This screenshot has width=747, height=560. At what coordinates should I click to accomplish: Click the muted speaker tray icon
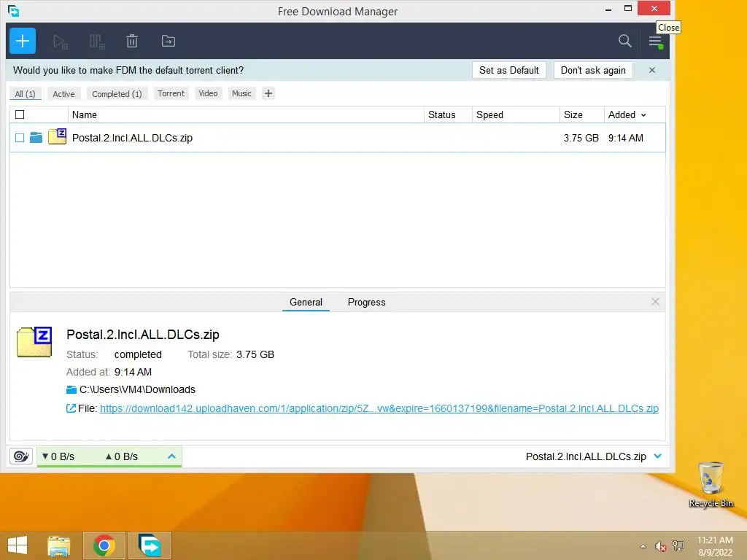tap(660, 546)
